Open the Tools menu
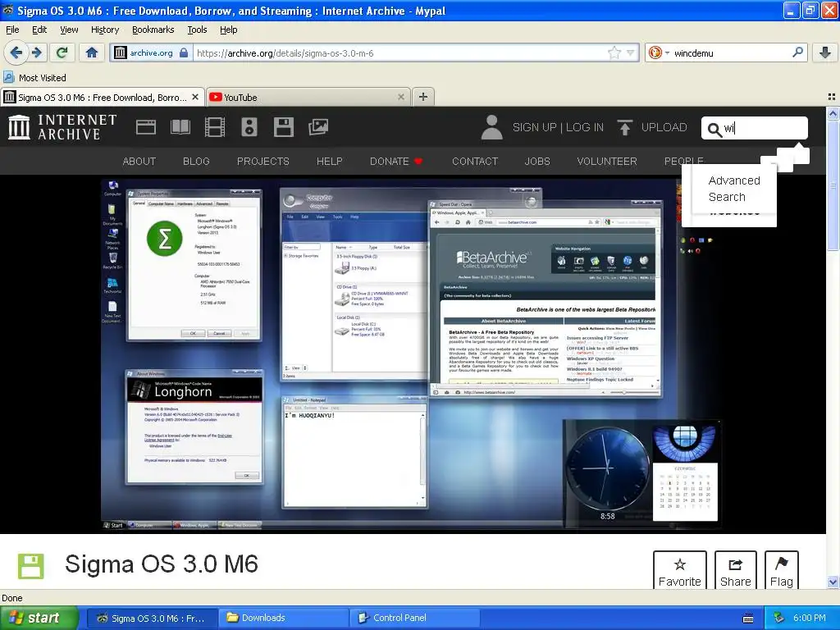This screenshot has height=630, width=840. [197, 30]
